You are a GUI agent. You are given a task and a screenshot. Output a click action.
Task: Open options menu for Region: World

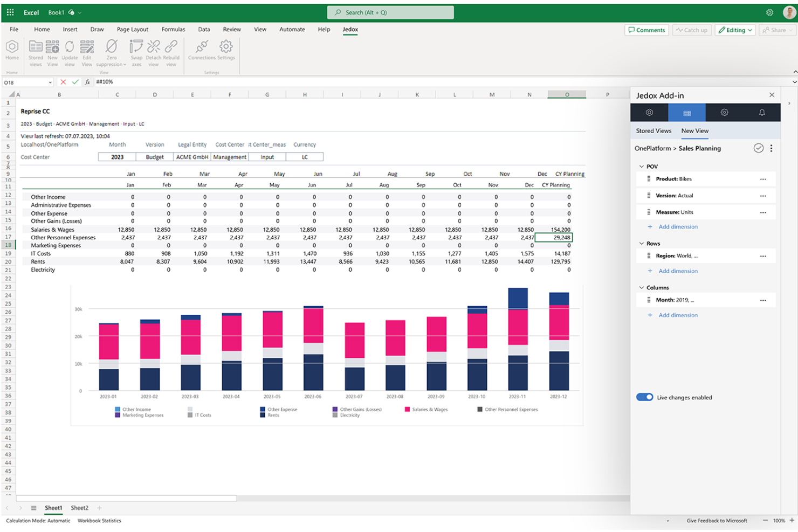click(763, 256)
